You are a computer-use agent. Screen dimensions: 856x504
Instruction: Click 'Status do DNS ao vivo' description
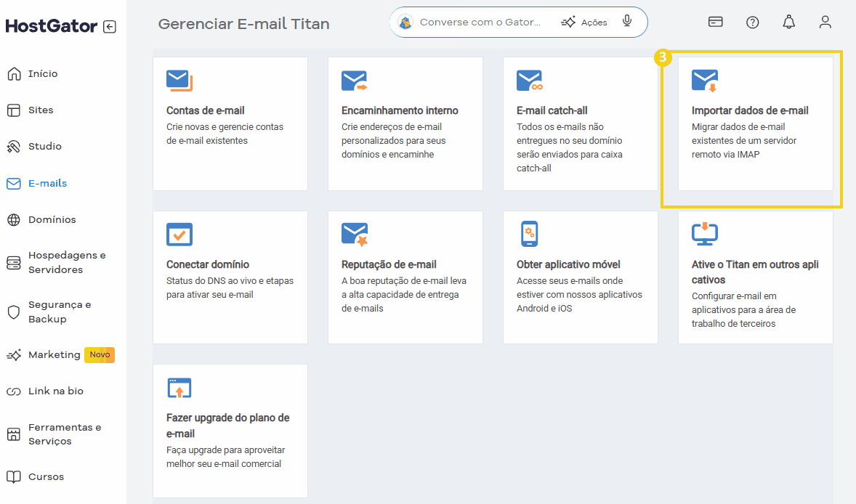230,288
